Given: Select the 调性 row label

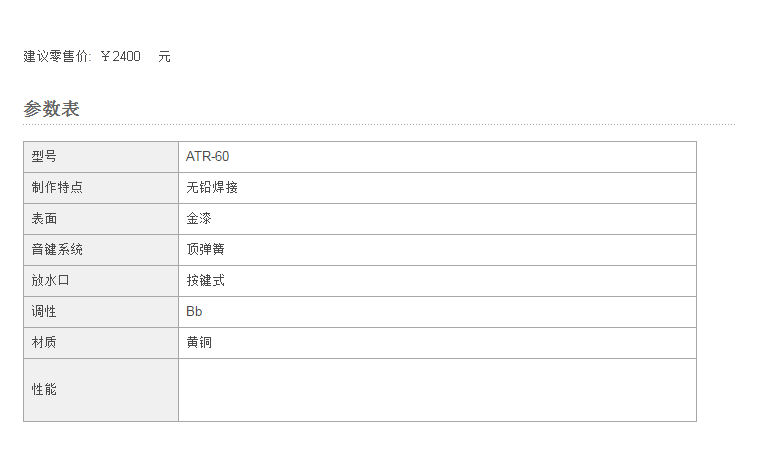Looking at the screenshot, I should click(101, 312).
